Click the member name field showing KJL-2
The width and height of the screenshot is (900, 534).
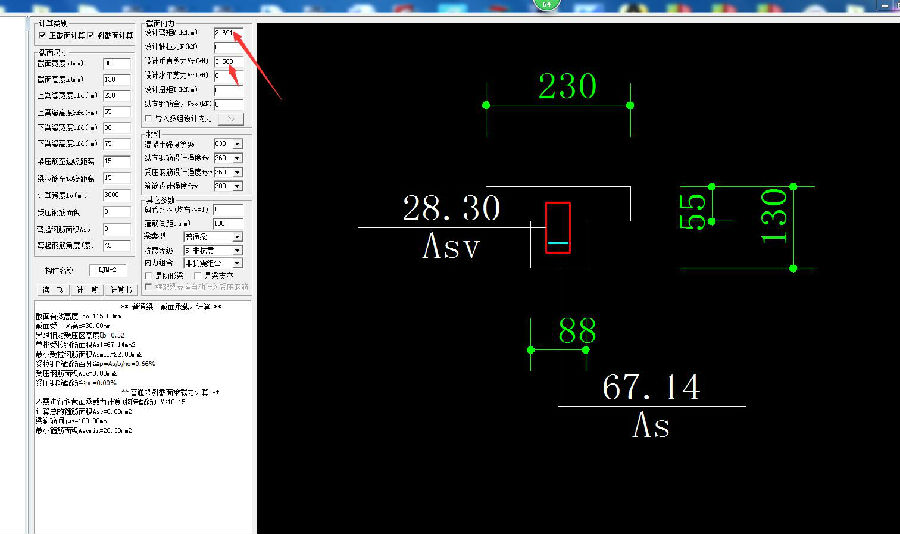(x=107, y=270)
